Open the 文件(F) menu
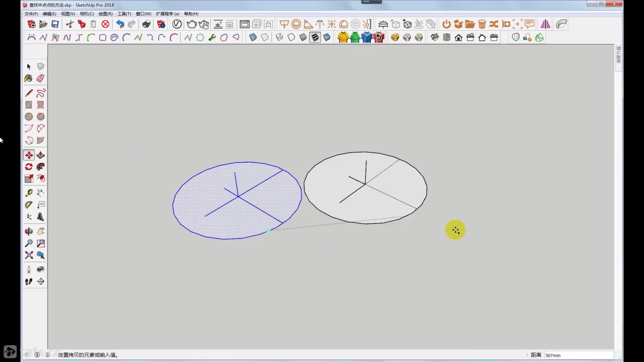Image resolution: width=644 pixels, height=362 pixels. pyautogui.click(x=31, y=14)
